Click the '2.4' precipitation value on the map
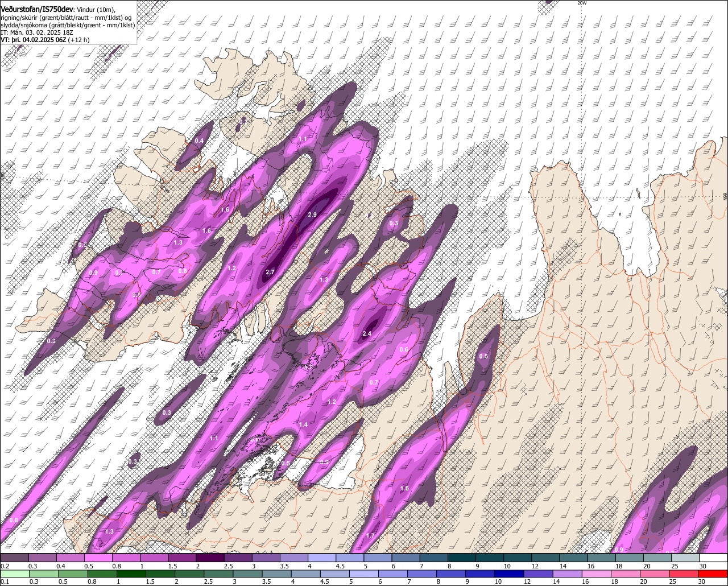 (367, 334)
